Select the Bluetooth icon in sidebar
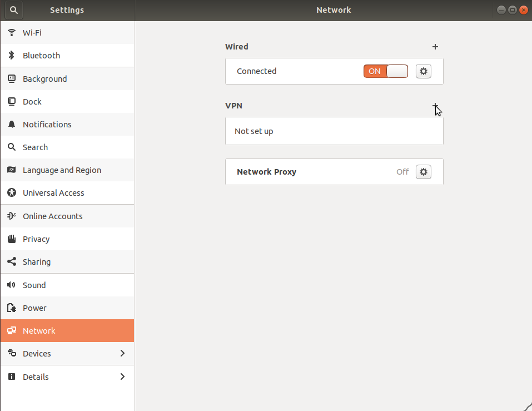The width and height of the screenshot is (532, 411). click(12, 55)
